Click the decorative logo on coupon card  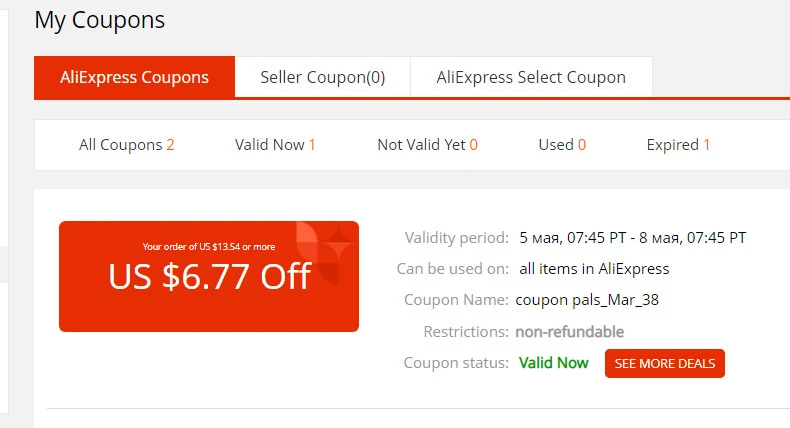(x=324, y=250)
